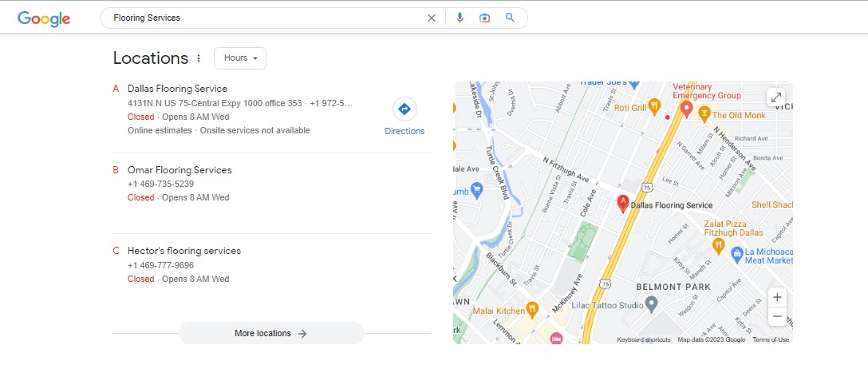This screenshot has width=868, height=369.
Task: Click BELMONT PARK neighborhood label
Action: [x=673, y=287]
